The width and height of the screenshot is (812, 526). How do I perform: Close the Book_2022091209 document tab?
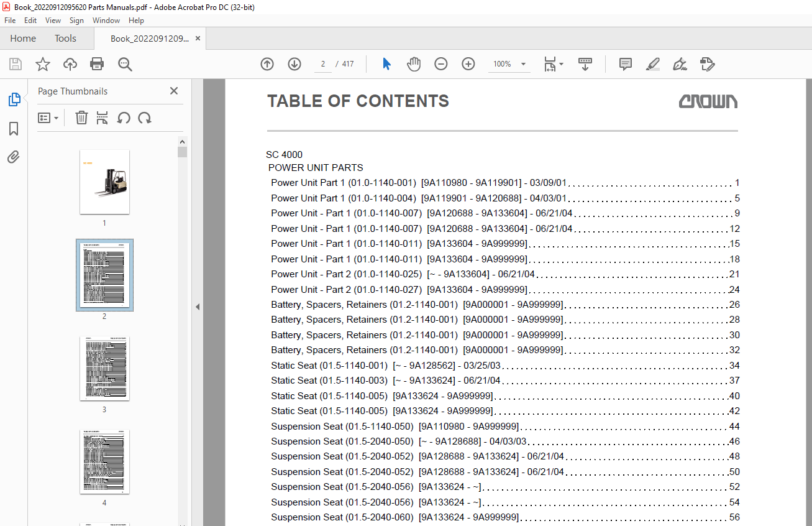(198, 39)
